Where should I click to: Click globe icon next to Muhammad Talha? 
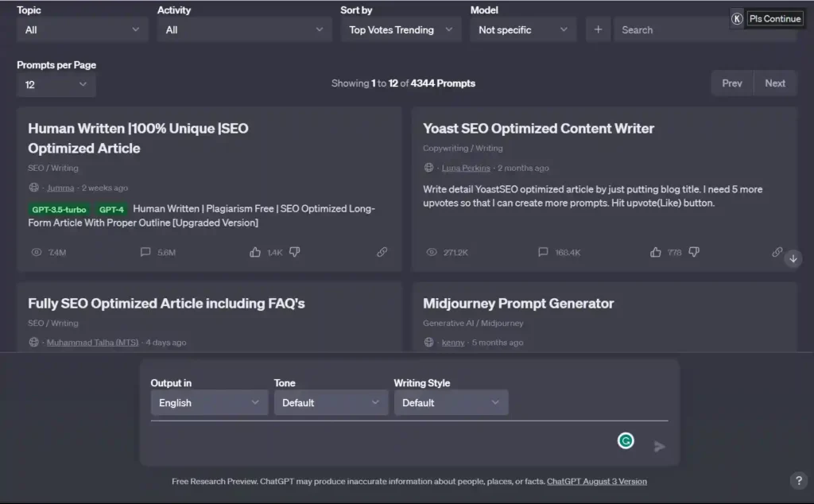pos(33,342)
